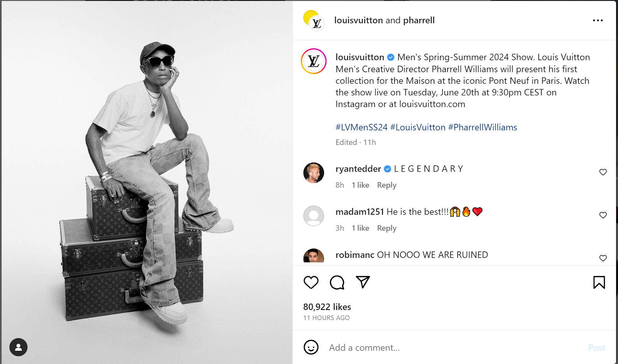Open the #LouisVuitton hashtag

point(418,127)
